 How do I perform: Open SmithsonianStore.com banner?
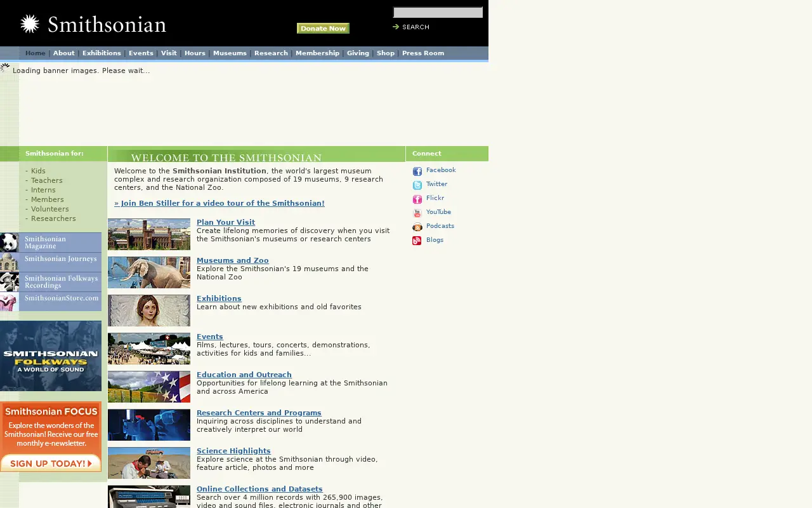[51, 302]
